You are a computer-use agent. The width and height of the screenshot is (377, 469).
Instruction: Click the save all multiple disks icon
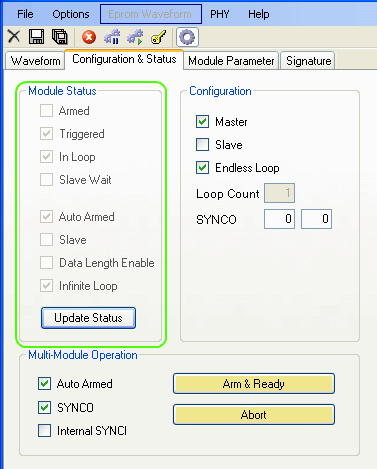[60, 36]
